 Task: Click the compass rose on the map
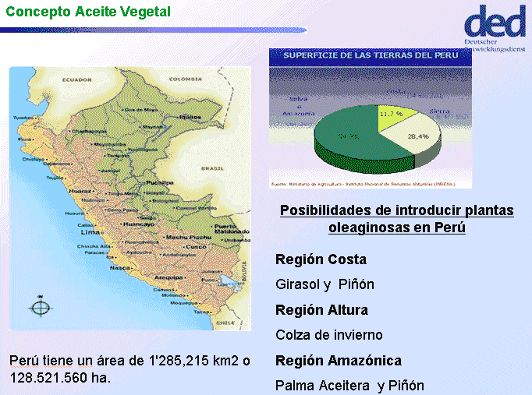click(x=41, y=307)
